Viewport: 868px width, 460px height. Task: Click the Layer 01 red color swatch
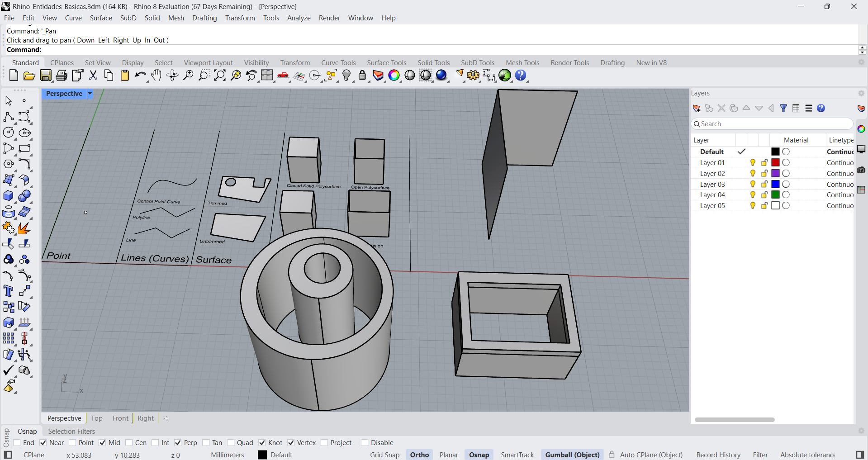pyautogui.click(x=775, y=163)
